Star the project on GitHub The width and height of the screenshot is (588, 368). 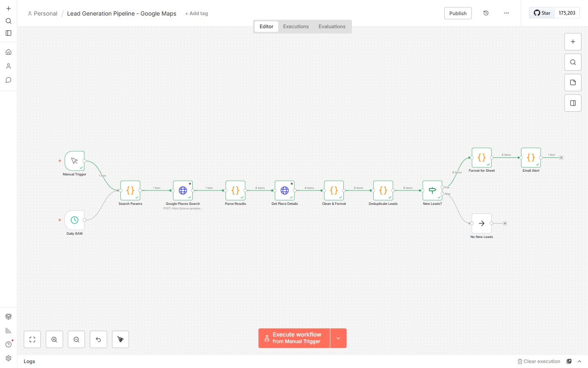(541, 13)
